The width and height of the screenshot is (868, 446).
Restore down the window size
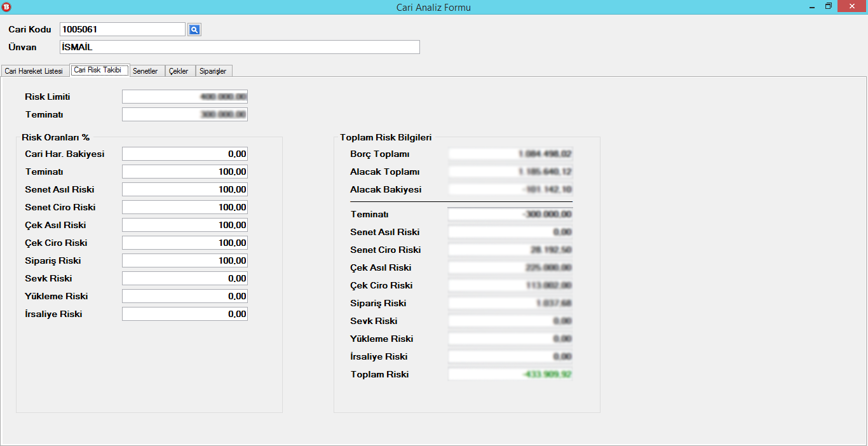[x=829, y=6]
